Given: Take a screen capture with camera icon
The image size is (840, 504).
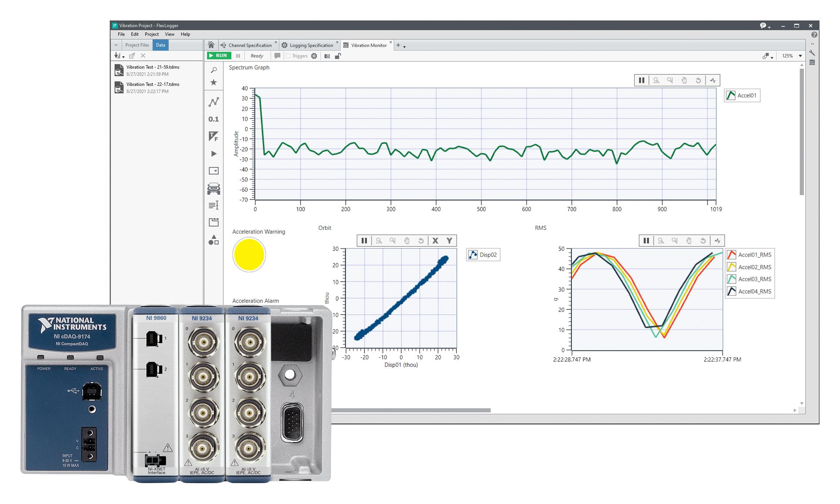Looking at the screenshot, I should pyautogui.click(x=327, y=56).
